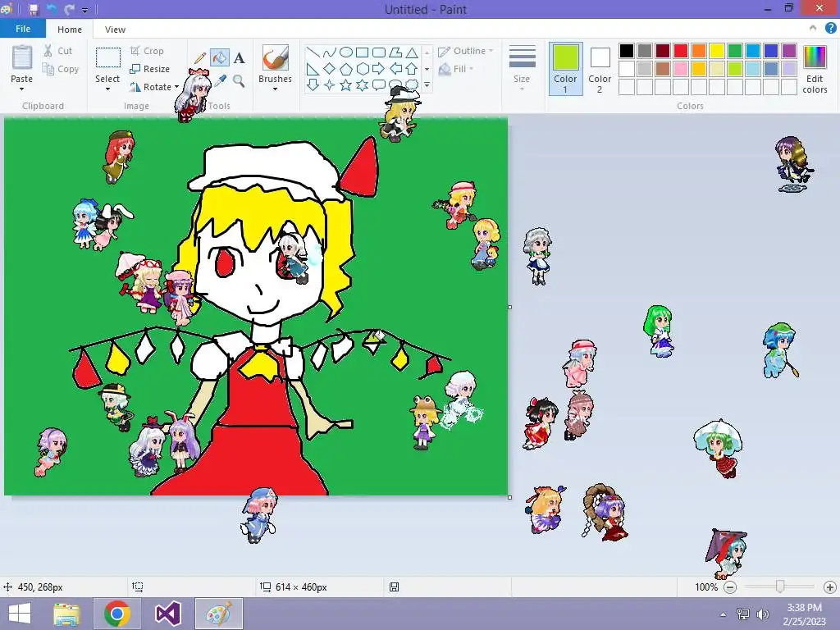Image resolution: width=840 pixels, height=630 pixels.
Task: Open the Windows Start button
Action: 20,614
